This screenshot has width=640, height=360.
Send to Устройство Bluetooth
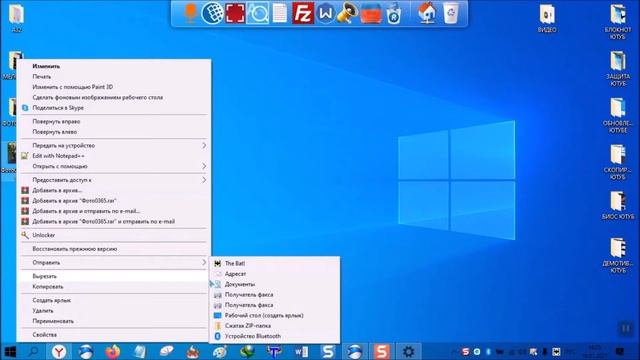[x=274, y=336]
